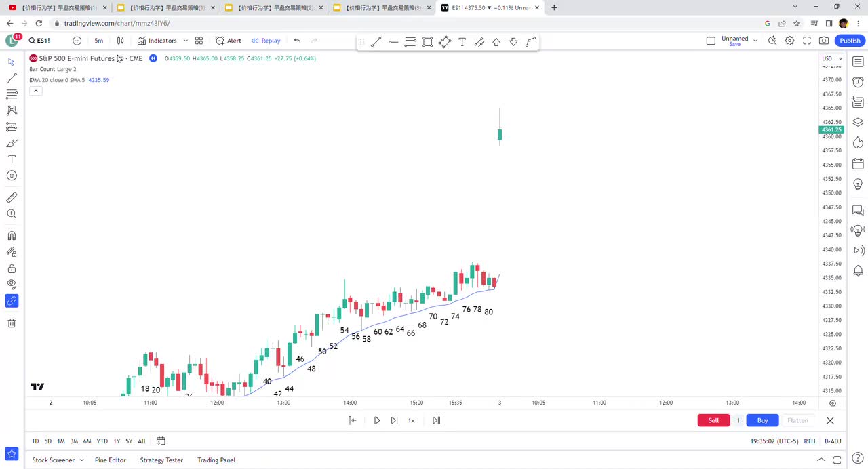Open the candlestick chart type selector
Screen dimensions: 868x469
pos(121,41)
